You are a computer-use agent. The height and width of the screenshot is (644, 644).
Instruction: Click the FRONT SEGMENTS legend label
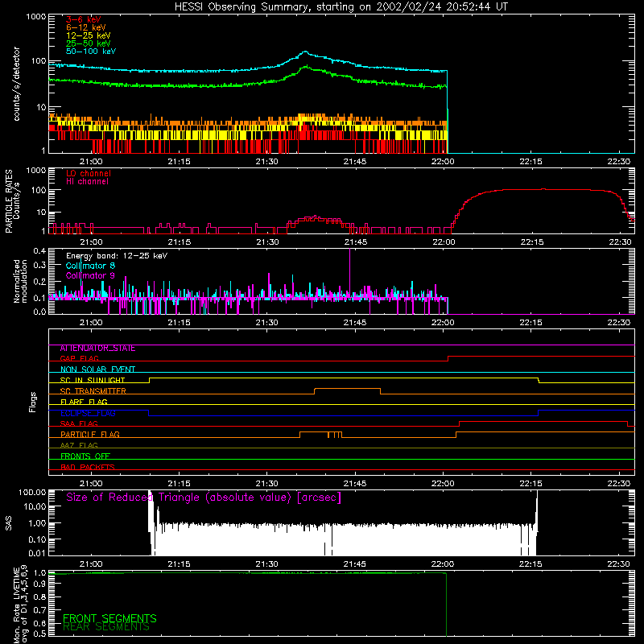point(109,618)
